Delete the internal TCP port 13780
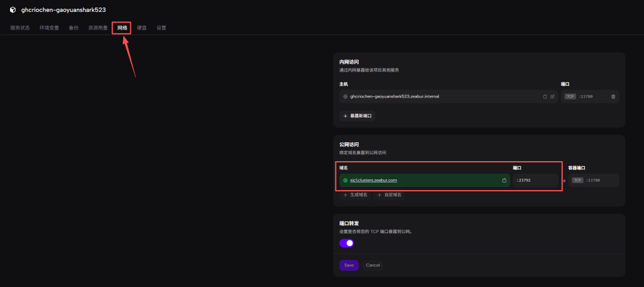This screenshot has width=644, height=287. click(x=613, y=97)
